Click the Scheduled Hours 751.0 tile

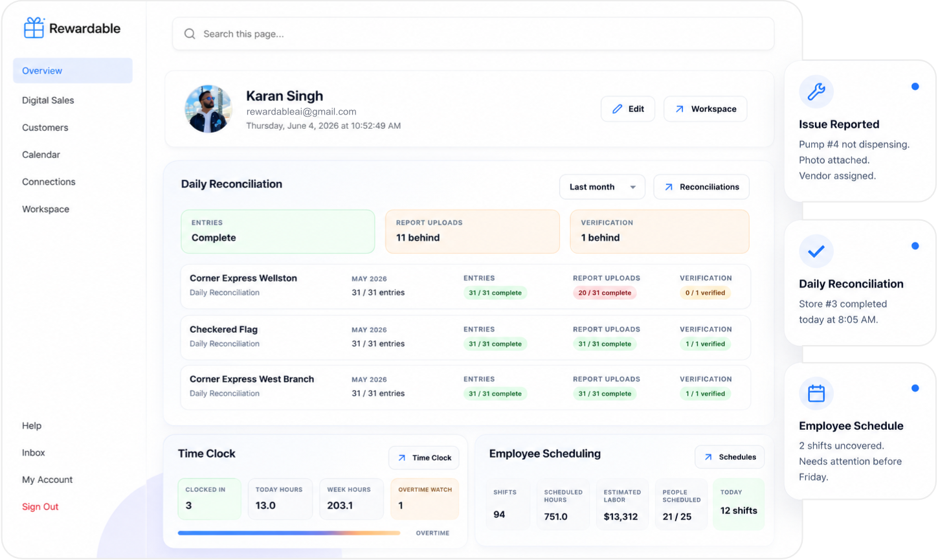563,505
